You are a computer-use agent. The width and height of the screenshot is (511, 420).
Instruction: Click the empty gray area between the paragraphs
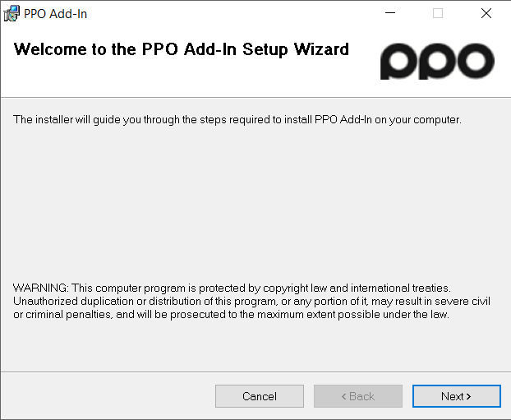point(255,204)
